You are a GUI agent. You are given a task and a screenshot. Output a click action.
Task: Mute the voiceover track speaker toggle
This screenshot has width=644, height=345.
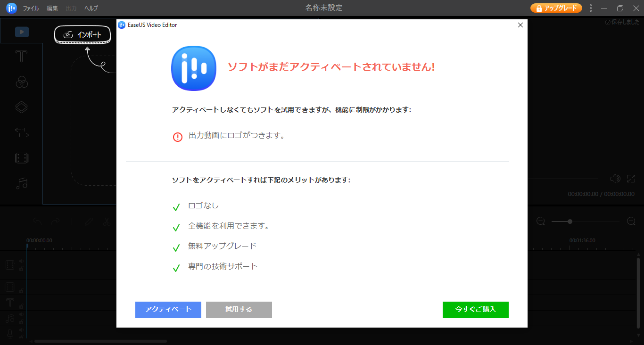[x=21, y=330]
